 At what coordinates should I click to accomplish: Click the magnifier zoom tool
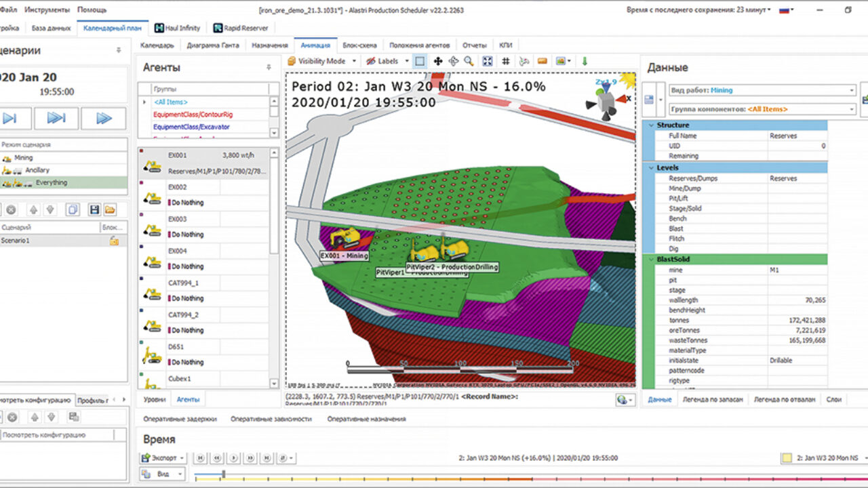point(469,61)
